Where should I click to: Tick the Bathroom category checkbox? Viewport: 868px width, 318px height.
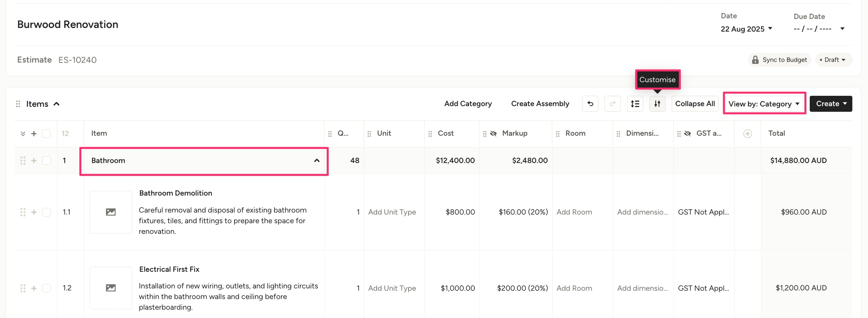[x=46, y=161]
